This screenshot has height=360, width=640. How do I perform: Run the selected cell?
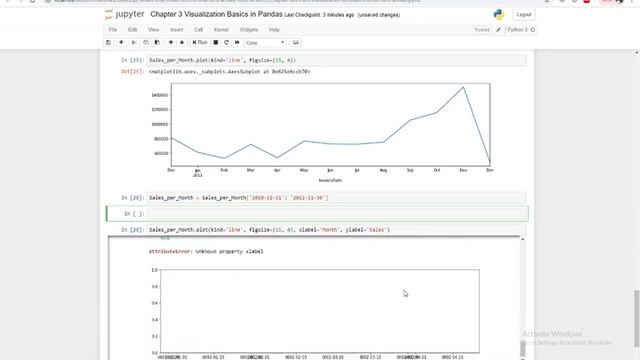(x=200, y=42)
